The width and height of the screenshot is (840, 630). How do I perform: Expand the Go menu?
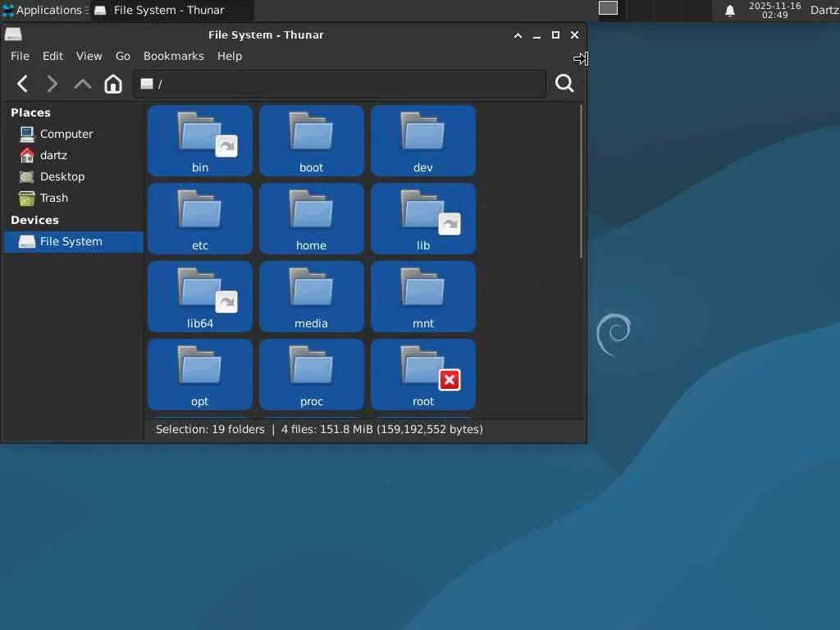coord(123,56)
